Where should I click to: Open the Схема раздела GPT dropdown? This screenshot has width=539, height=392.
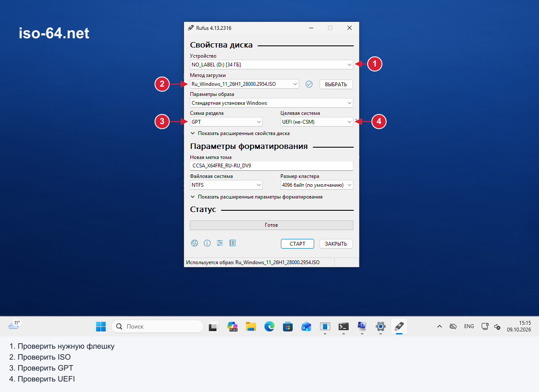226,122
